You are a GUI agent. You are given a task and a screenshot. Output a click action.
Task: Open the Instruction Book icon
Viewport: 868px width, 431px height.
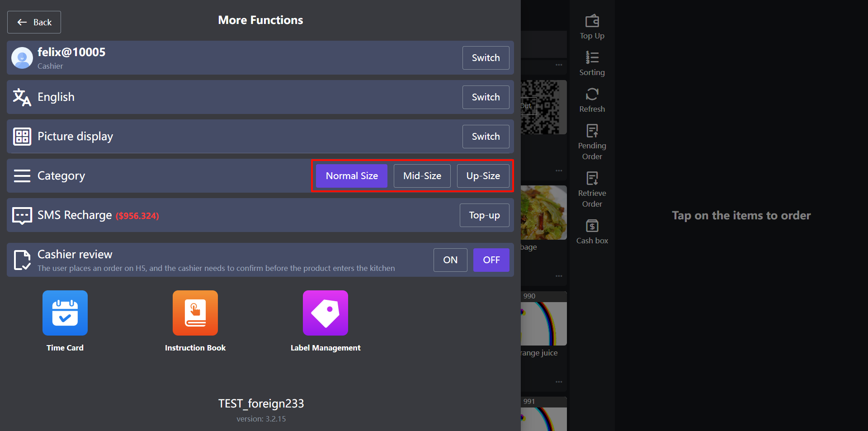click(195, 313)
